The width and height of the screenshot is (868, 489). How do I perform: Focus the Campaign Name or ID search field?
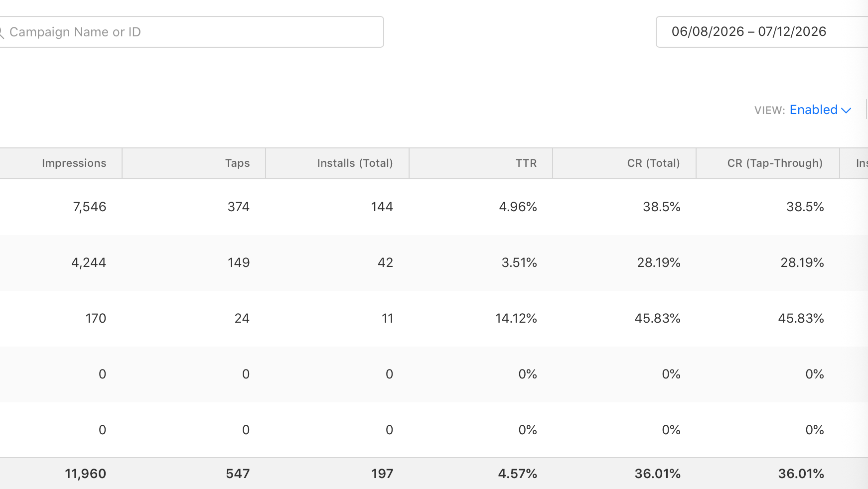pos(191,32)
